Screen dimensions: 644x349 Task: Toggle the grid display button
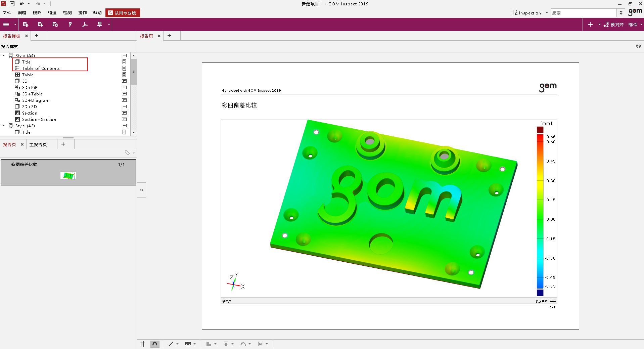point(143,344)
